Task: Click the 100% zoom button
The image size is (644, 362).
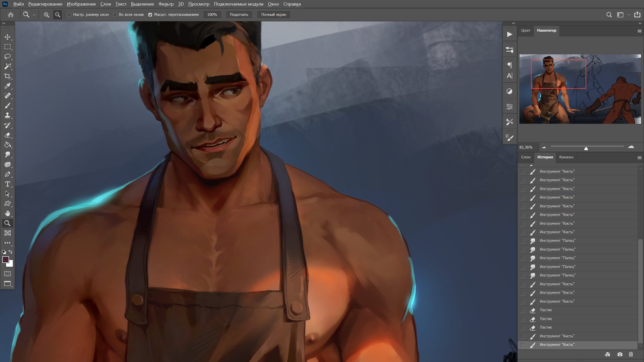Action: click(x=212, y=15)
